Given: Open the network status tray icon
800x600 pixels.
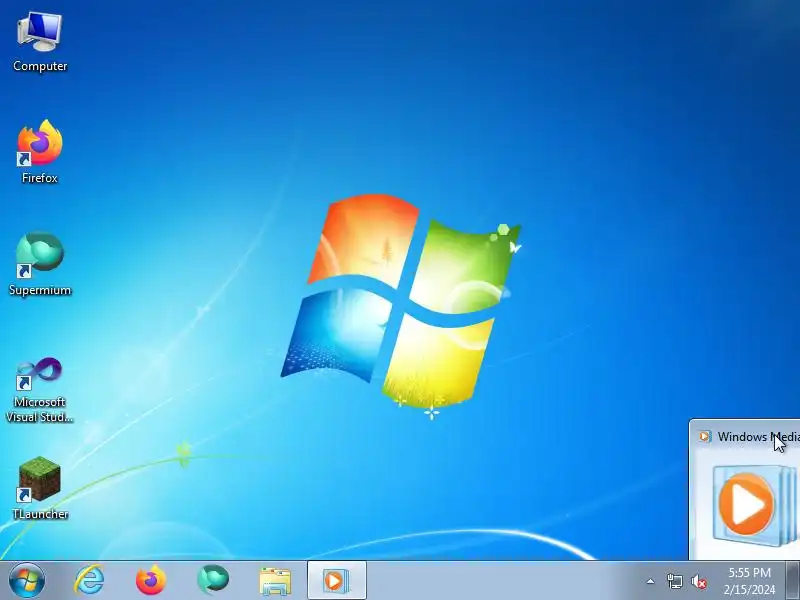Looking at the screenshot, I should point(674,581).
